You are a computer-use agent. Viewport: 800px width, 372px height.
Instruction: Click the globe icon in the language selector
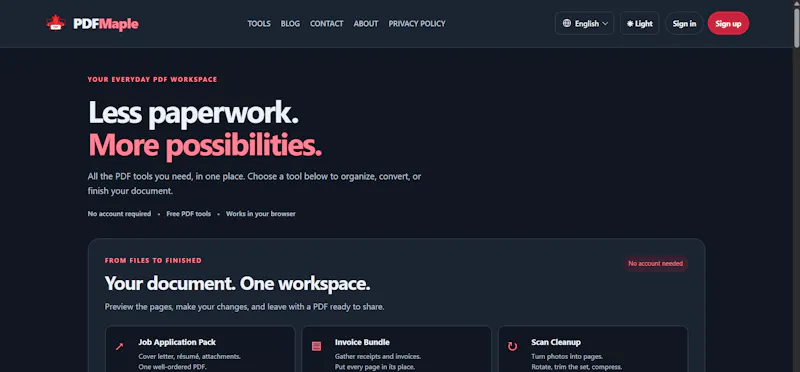pos(567,23)
